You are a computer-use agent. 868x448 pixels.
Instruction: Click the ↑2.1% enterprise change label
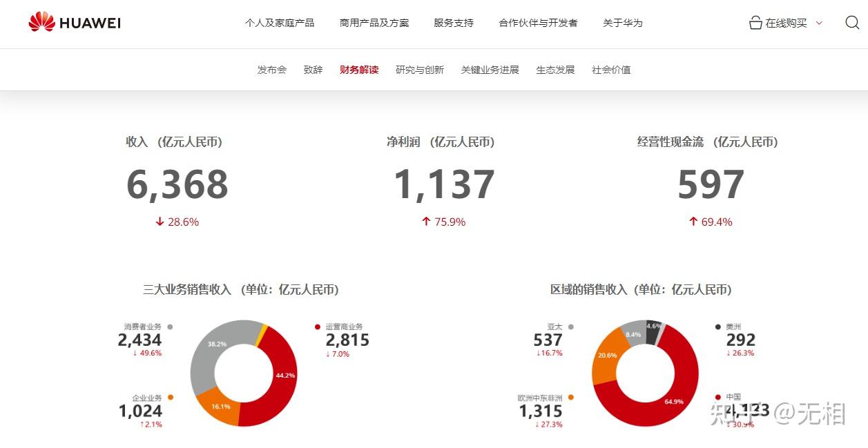tap(151, 425)
